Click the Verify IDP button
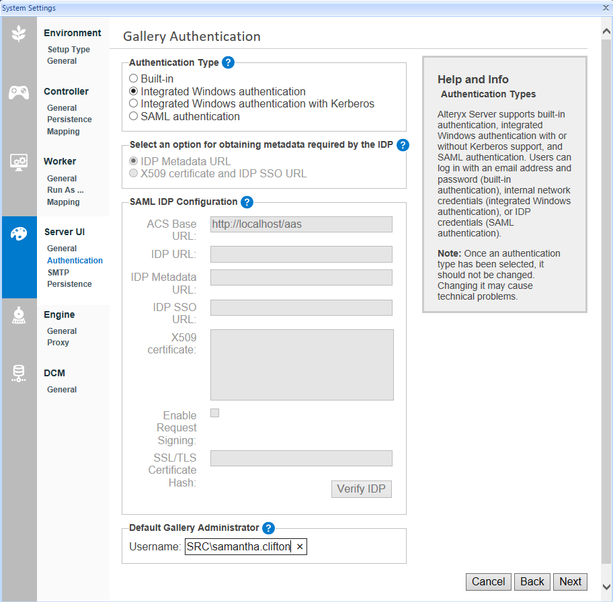Screen dimensions: 613x602 pyautogui.click(x=361, y=489)
